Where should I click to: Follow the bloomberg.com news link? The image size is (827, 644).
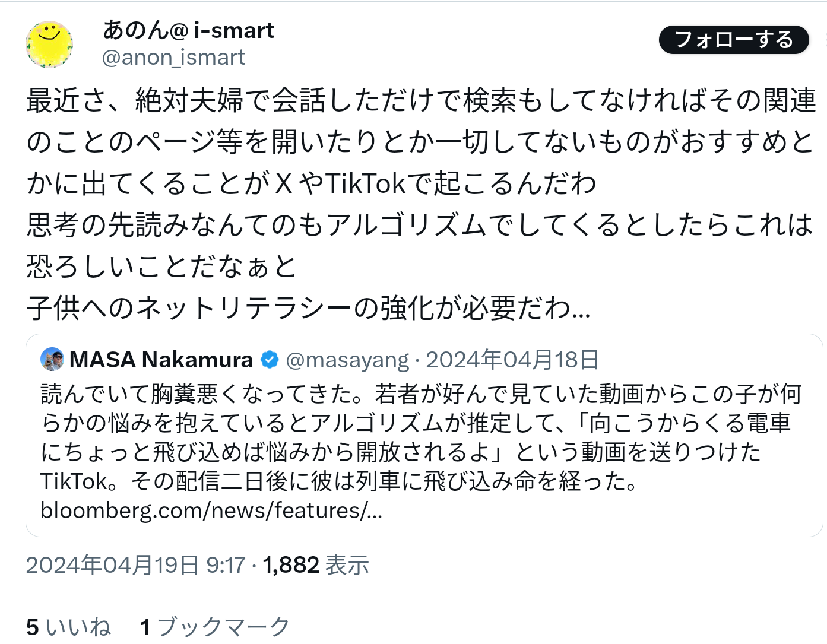211,510
